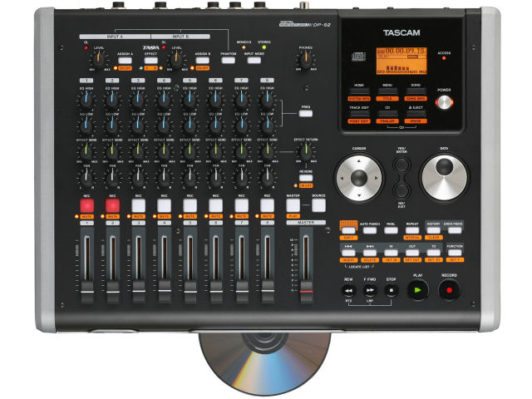
Task: Click the track 6 EFFECT SEND knob
Action: pos(215,151)
